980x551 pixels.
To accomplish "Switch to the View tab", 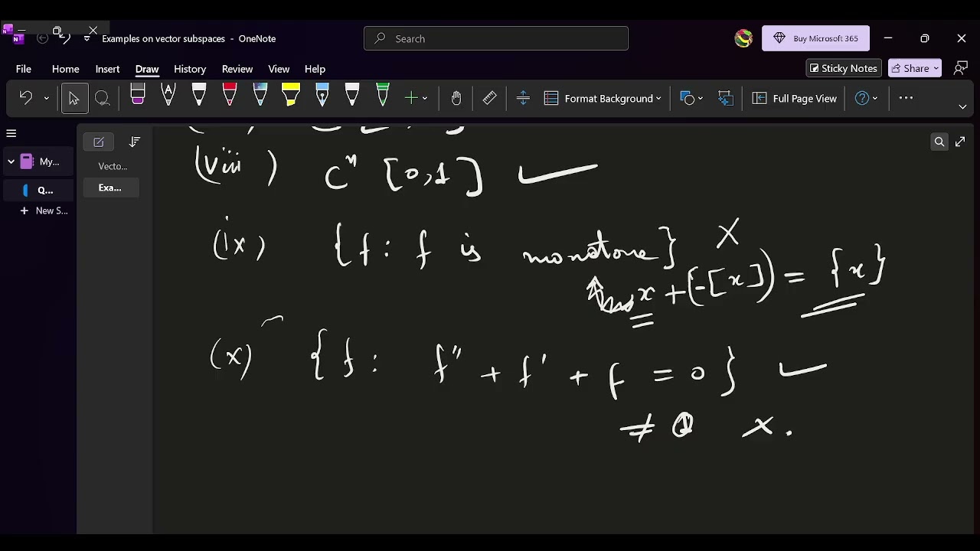I will click(x=279, y=69).
